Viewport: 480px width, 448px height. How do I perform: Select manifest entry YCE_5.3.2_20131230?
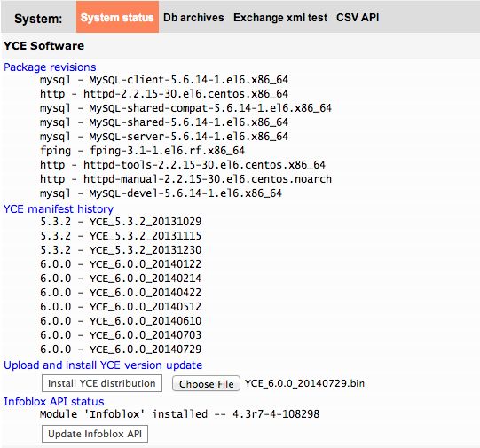click(121, 250)
